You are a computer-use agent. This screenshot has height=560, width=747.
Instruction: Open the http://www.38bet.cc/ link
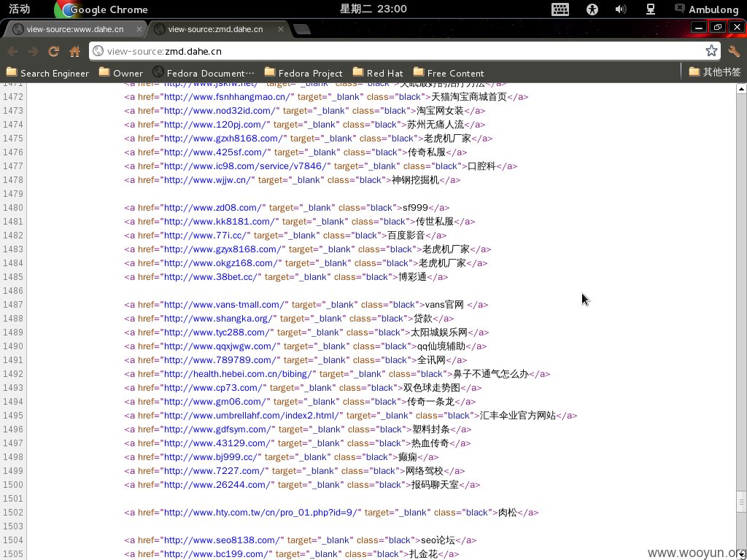(211, 276)
